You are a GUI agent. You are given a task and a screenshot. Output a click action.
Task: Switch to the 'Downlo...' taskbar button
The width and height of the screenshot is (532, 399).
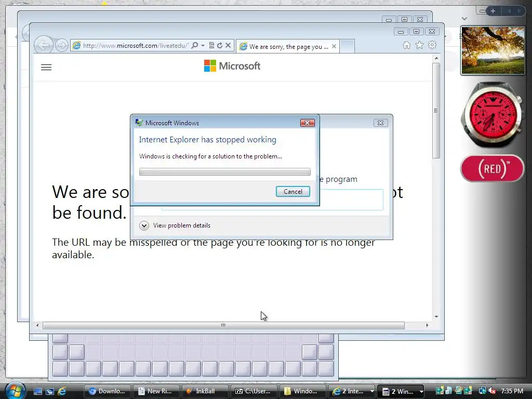click(x=107, y=391)
